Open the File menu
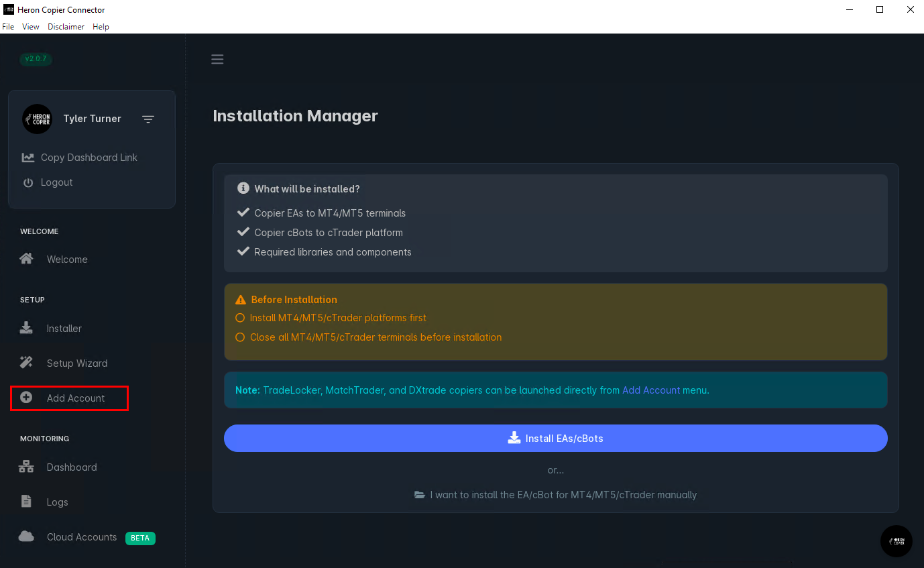Screen dimensions: 924x568 pyautogui.click(x=8, y=27)
